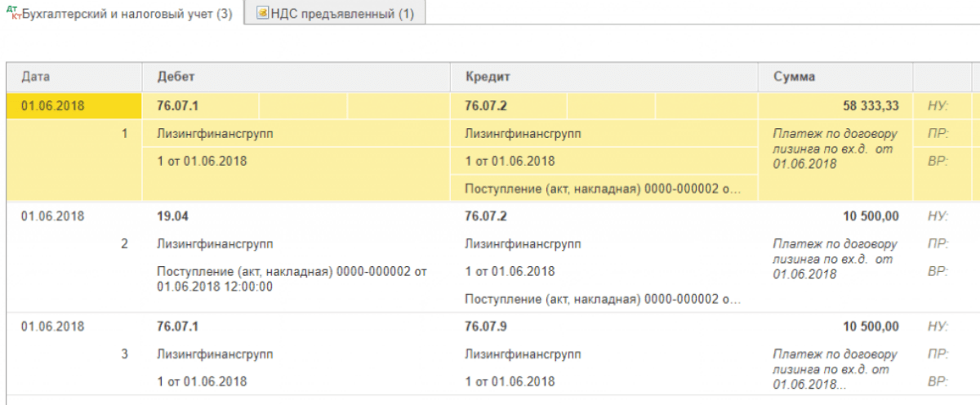Select credit account 76.07.9 in third entry
The image size is (980, 405).
pyautogui.click(x=484, y=327)
